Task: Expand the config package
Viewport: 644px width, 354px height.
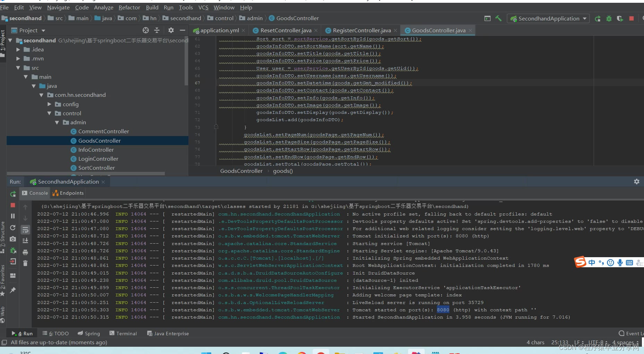Action: click(49, 104)
